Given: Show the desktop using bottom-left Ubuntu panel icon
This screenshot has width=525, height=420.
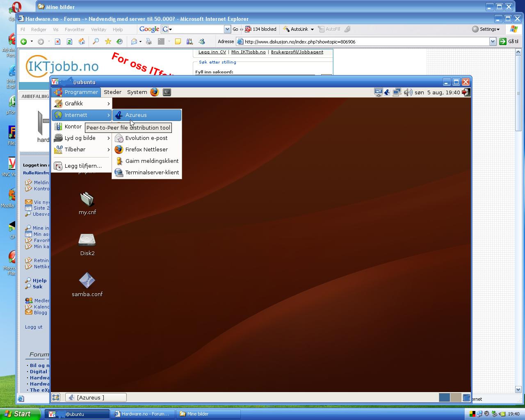Looking at the screenshot, I should (x=56, y=397).
